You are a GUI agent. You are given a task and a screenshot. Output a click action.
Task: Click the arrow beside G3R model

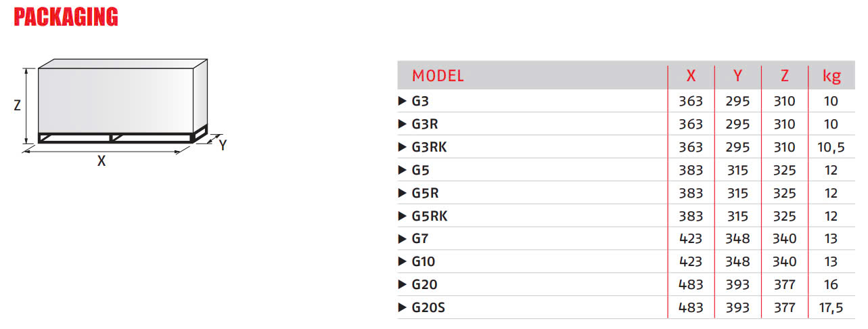[403, 125]
